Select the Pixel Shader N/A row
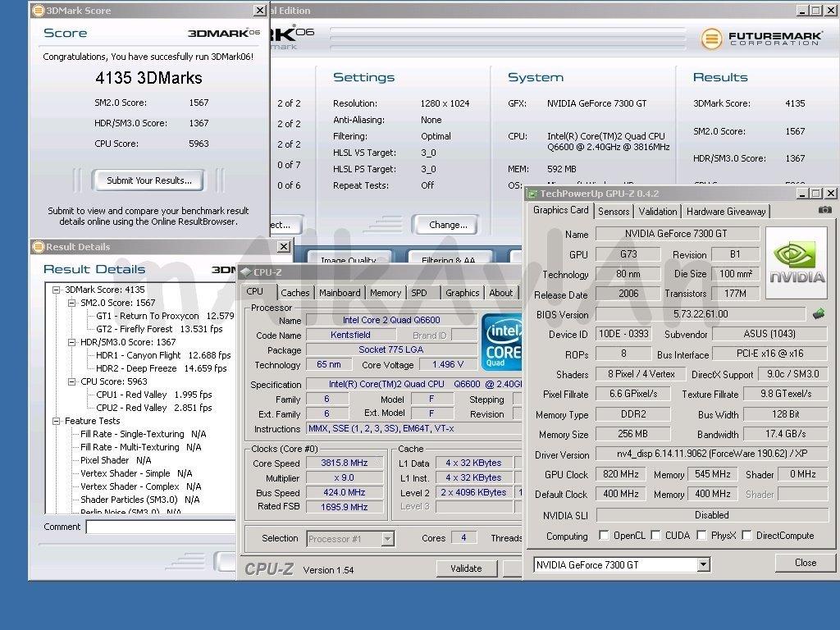 [x=116, y=460]
